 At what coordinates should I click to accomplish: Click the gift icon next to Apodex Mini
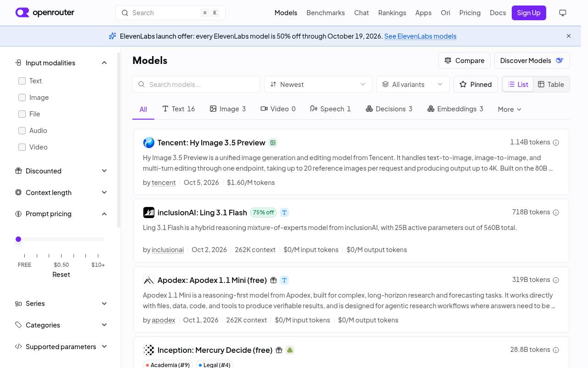(x=273, y=280)
